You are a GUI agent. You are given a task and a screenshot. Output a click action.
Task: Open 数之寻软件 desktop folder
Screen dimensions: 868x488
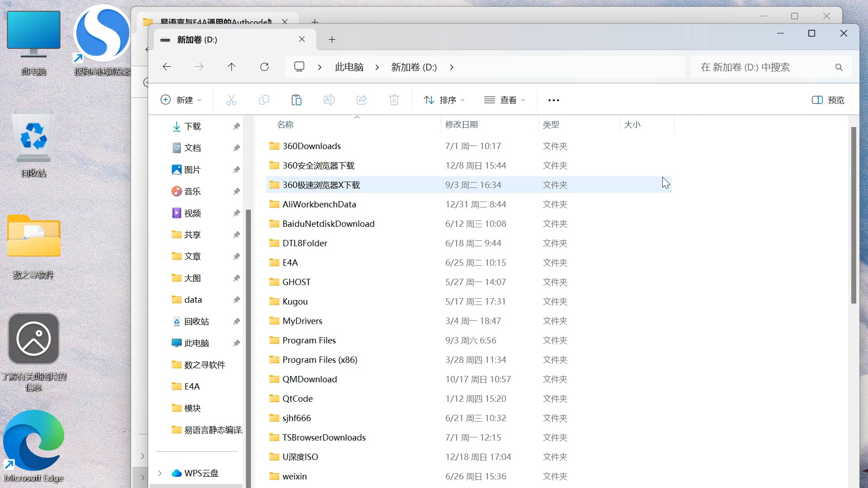[33, 246]
